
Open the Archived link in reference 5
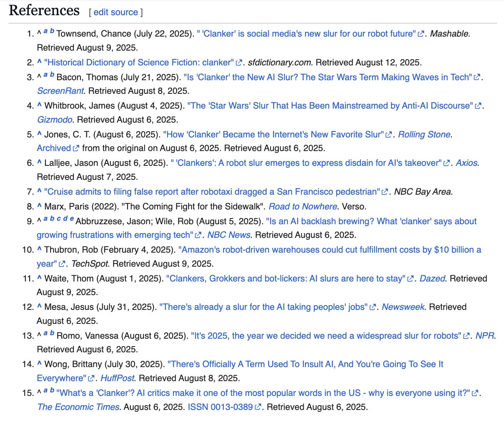point(58,148)
